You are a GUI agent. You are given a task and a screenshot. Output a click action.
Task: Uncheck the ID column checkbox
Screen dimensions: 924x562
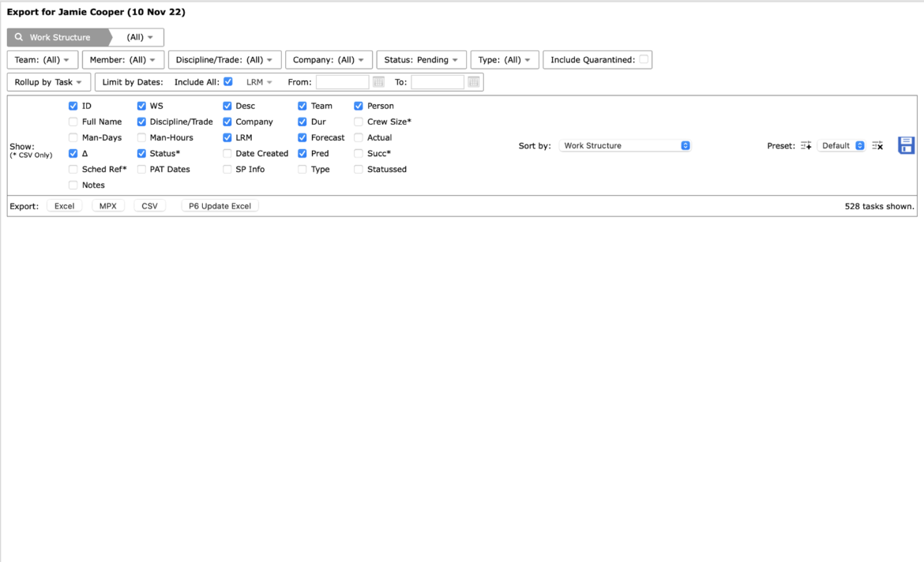(73, 106)
